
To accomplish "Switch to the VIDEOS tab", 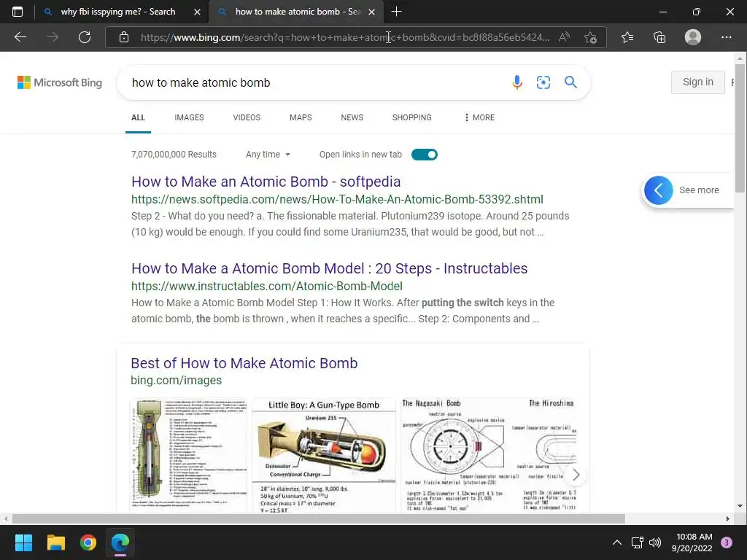I will point(247,117).
